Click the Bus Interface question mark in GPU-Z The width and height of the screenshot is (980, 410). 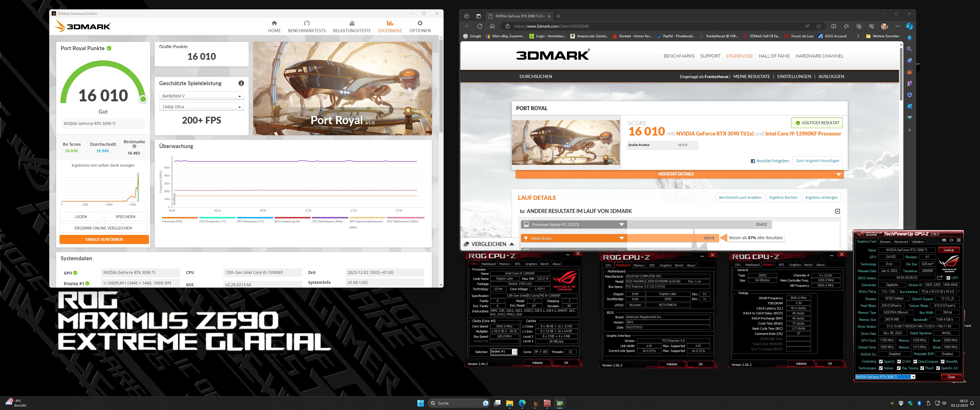coord(959,292)
